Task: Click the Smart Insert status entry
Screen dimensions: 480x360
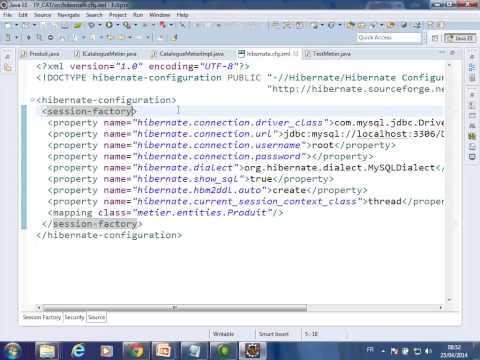Action: (274, 334)
